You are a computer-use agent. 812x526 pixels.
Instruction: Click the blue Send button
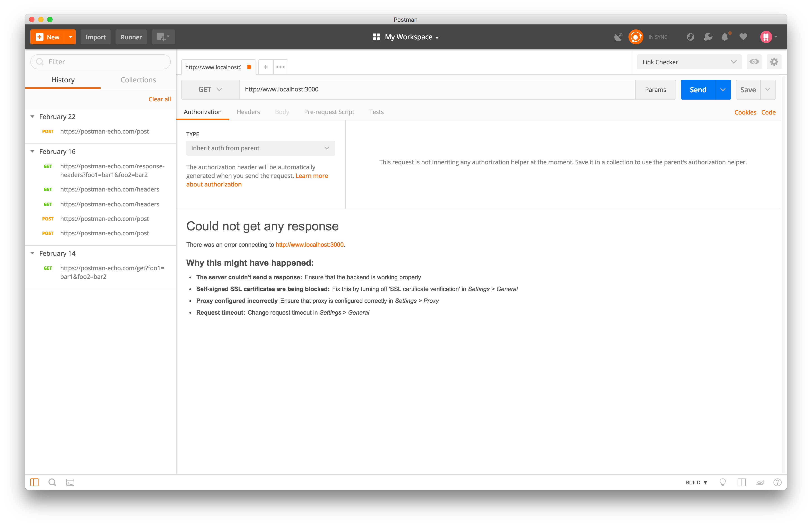[698, 90]
